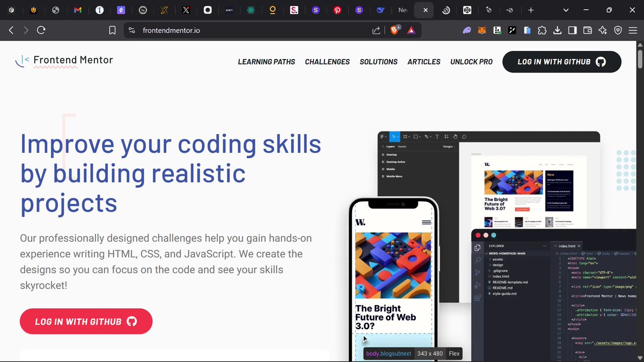Reload the frontendmentor.io page
644x362 pixels.
pyautogui.click(x=41, y=31)
